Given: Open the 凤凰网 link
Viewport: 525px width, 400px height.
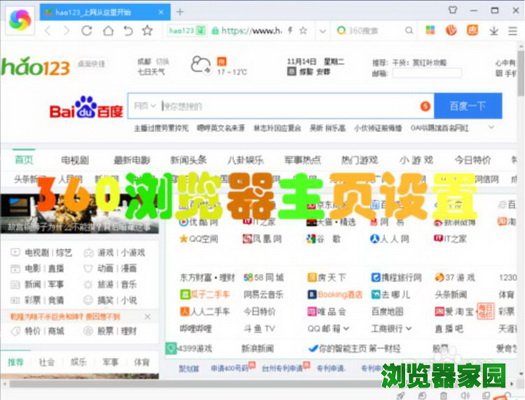Looking at the screenshot, I should pyautogui.click(x=262, y=239).
